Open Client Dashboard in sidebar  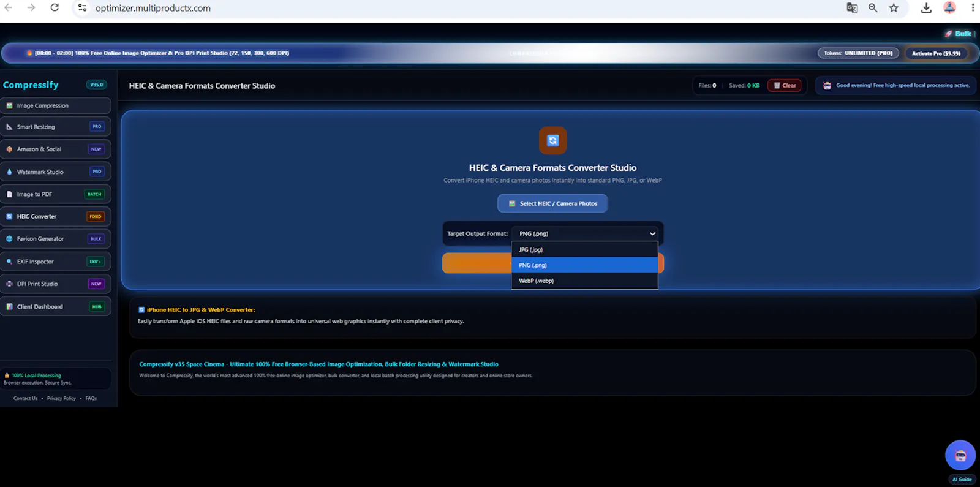tap(56, 306)
